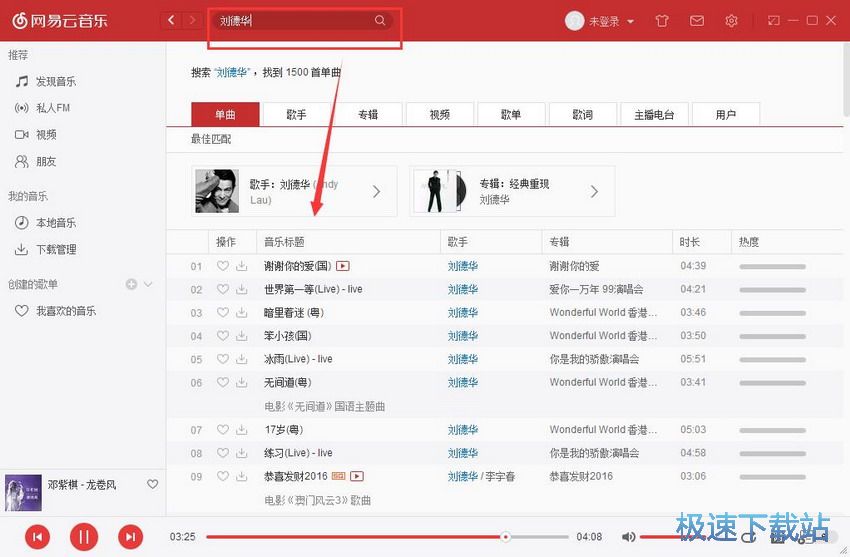
Task: Open album card 经典重现 chevron
Action: coord(594,191)
